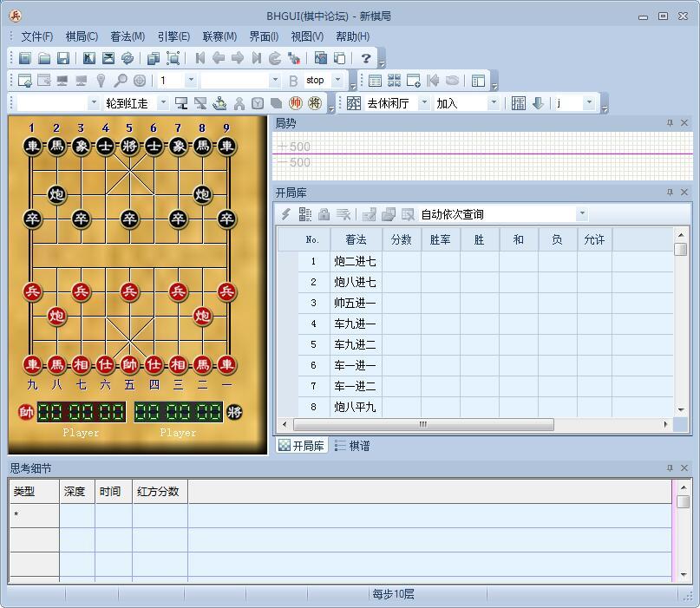The height and width of the screenshot is (608, 700).
Task: Step forward one move with right arrow
Action: click(x=238, y=58)
